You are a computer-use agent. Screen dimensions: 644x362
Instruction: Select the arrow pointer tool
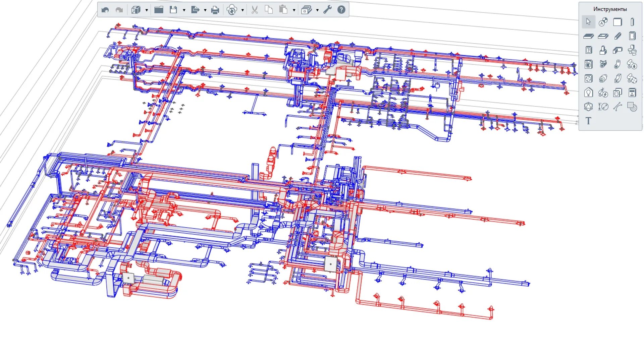pos(588,22)
